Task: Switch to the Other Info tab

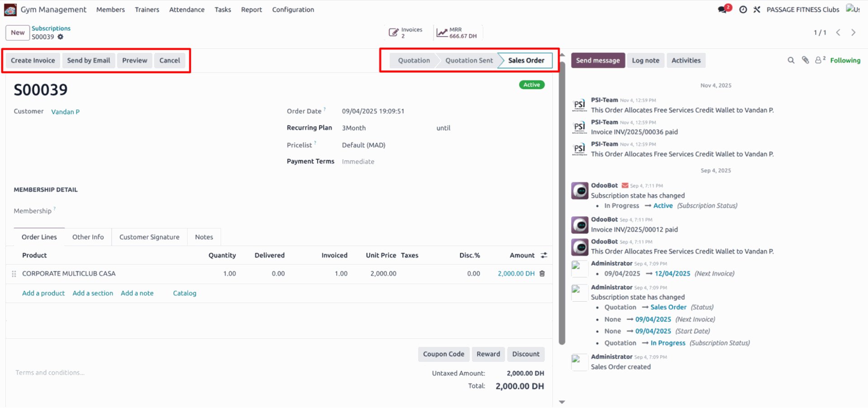Action: coord(88,237)
